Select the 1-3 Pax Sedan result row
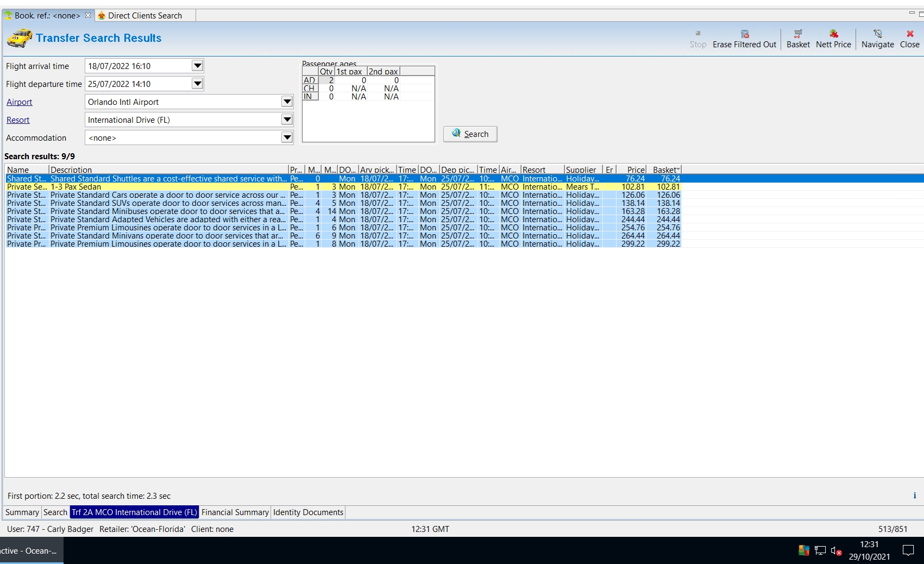Screen dimensions: 924x564 pos(343,186)
